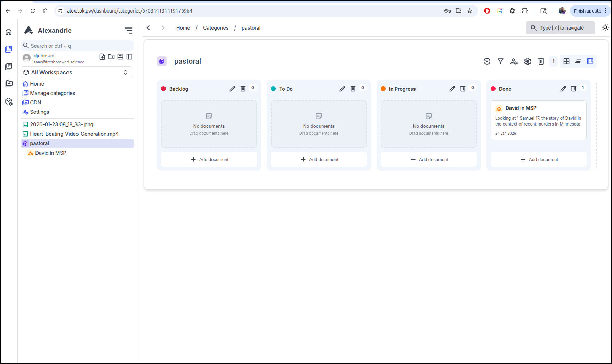The width and height of the screenshot is (612, 364).
Task: Click the Done column red color dot
Action: 493,89
